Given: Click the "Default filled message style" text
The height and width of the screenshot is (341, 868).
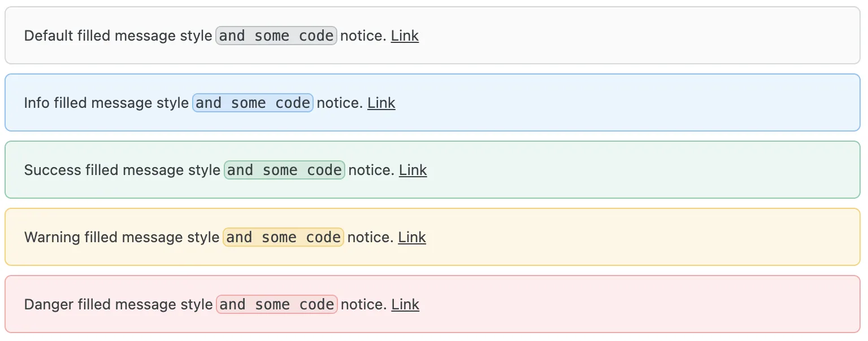Looking at the screenshot, I should click(x=118, y=36).
